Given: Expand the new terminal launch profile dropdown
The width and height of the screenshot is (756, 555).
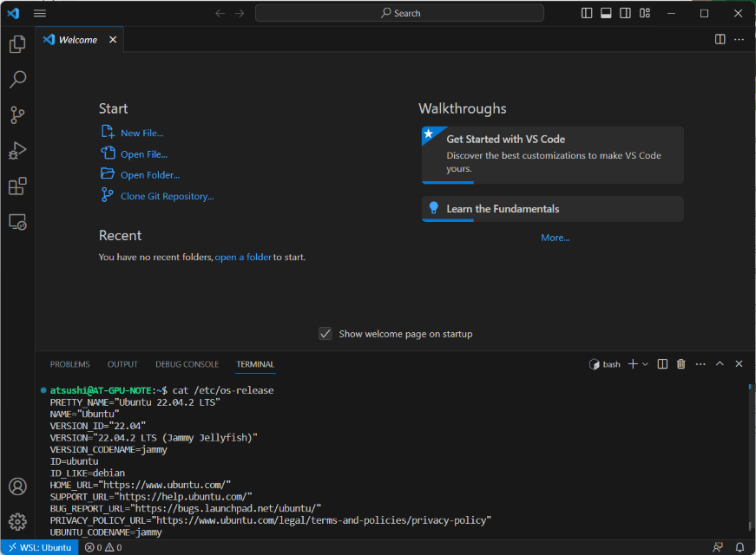Looking at the screenshot, I should tap(645, 364).
